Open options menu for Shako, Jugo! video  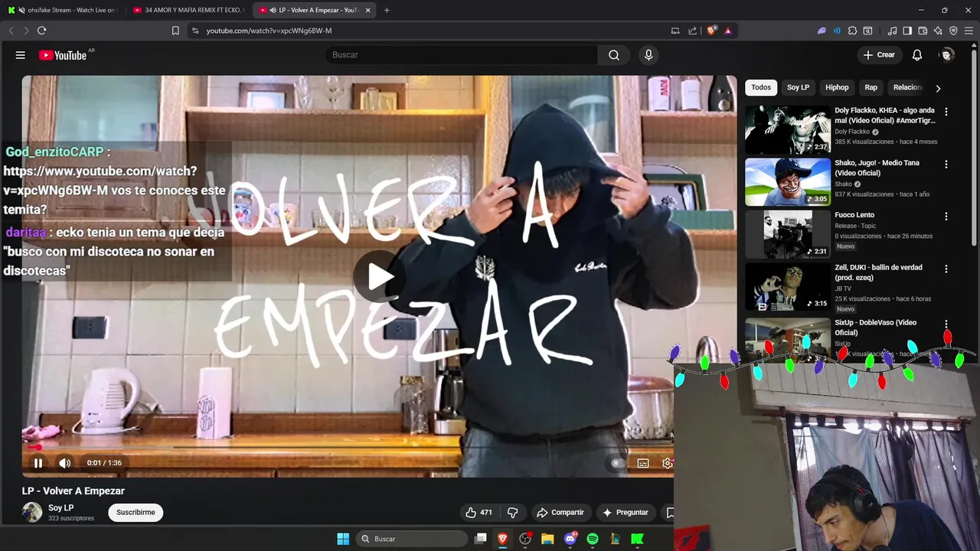tap(946, 164)
